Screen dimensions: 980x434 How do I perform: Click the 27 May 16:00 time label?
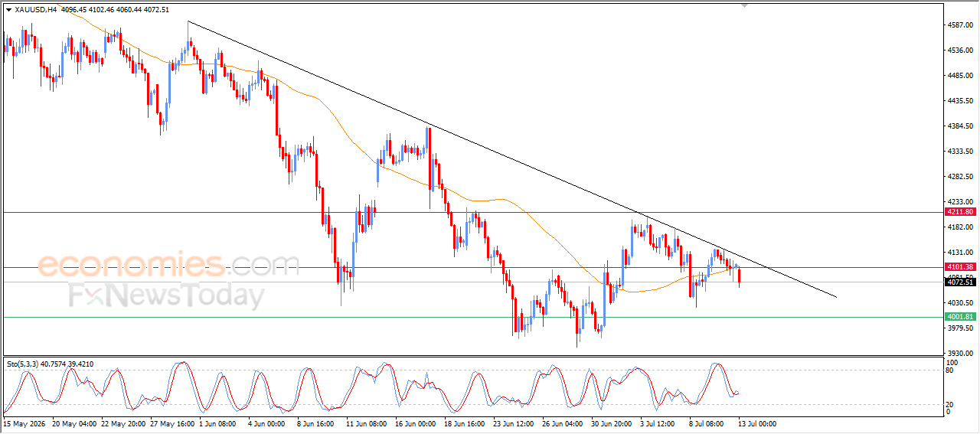pos(172,423)
